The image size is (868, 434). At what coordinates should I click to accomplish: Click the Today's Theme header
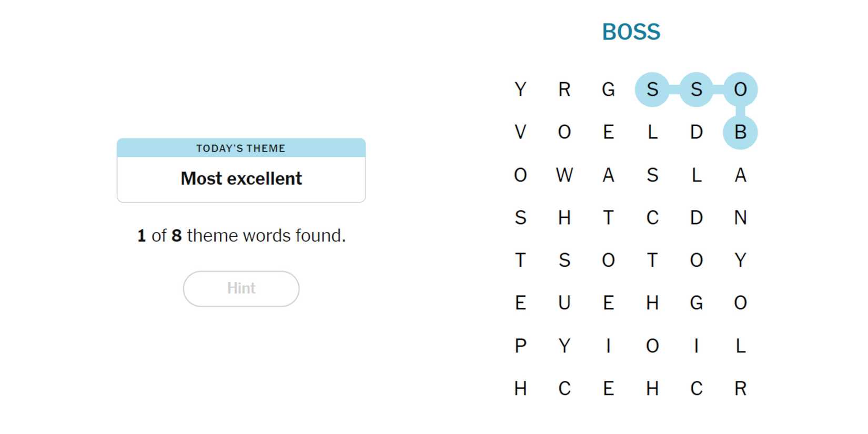(241, 148)
